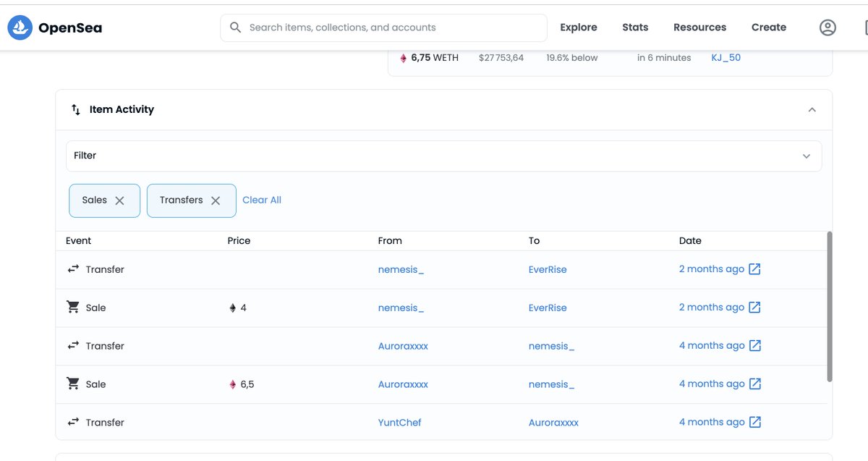Click the 'in 6 minutes' expiration text

[x=664, y=58]
